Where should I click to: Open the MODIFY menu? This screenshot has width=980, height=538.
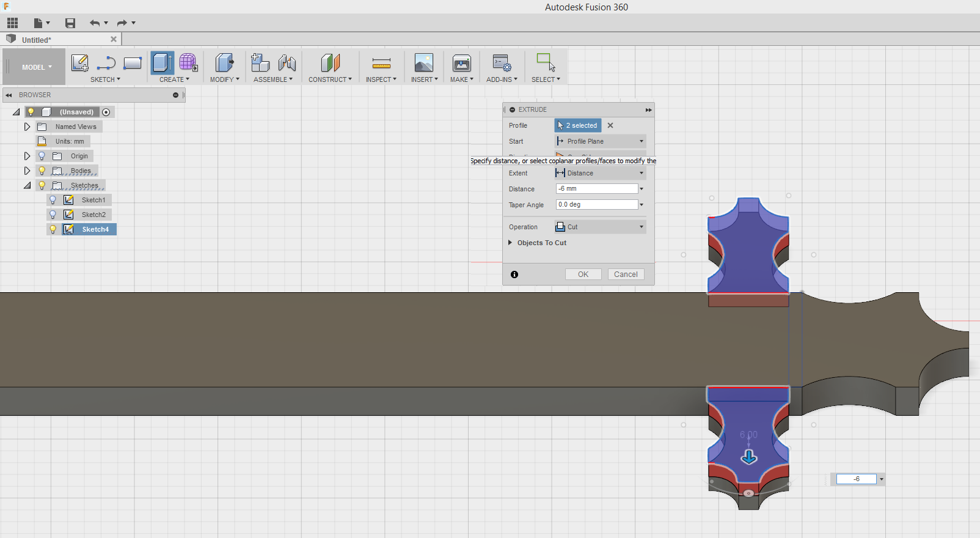(224, 79)
